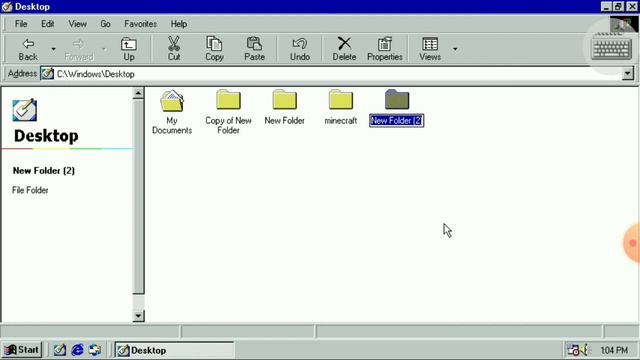Click the large Desktop icon in side panel
The height and width of the screenshot is (360, 640).
click(x=24, y=110)
